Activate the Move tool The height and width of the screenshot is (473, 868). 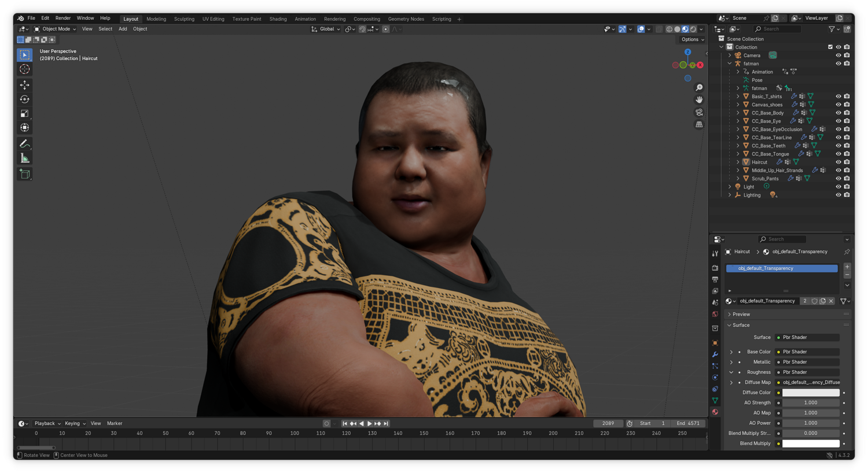(x=24, y=85)
